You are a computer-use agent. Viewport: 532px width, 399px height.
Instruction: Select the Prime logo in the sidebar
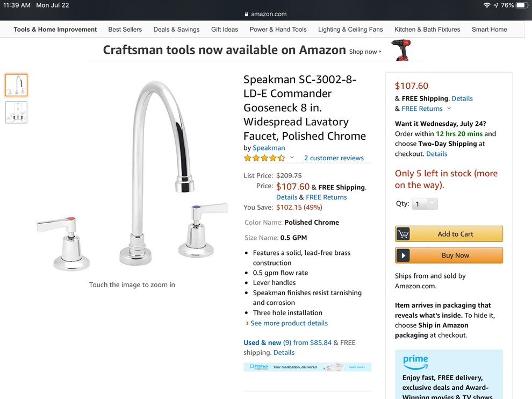[415, 362]
